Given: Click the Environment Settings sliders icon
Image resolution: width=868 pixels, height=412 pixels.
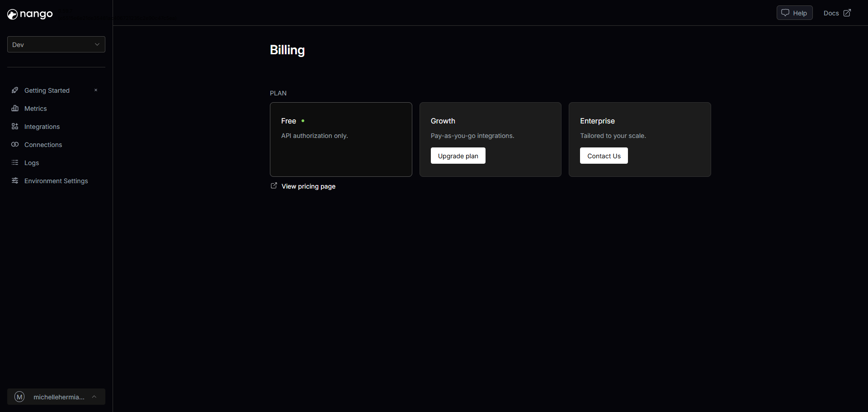Looking at the screenshot, I should [x=15, y=181].
